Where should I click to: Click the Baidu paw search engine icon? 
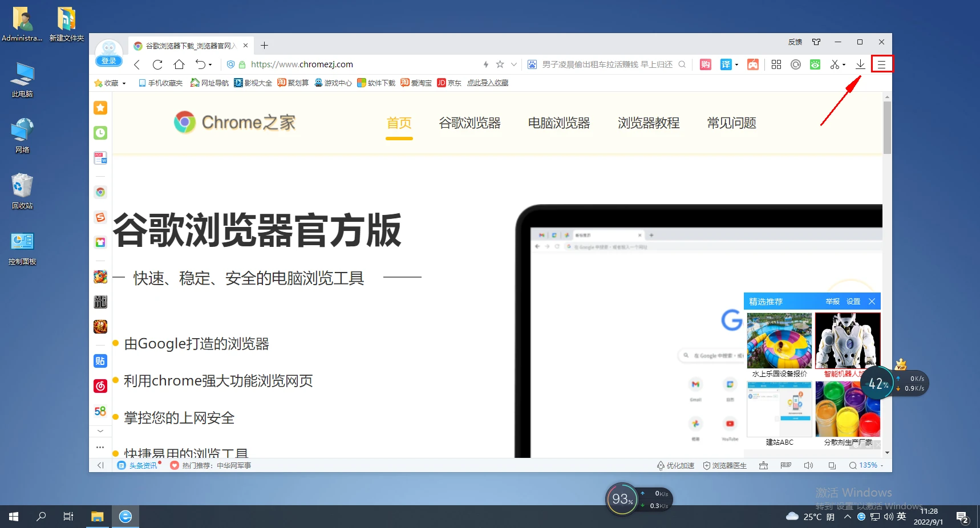[x=532, y=64]
